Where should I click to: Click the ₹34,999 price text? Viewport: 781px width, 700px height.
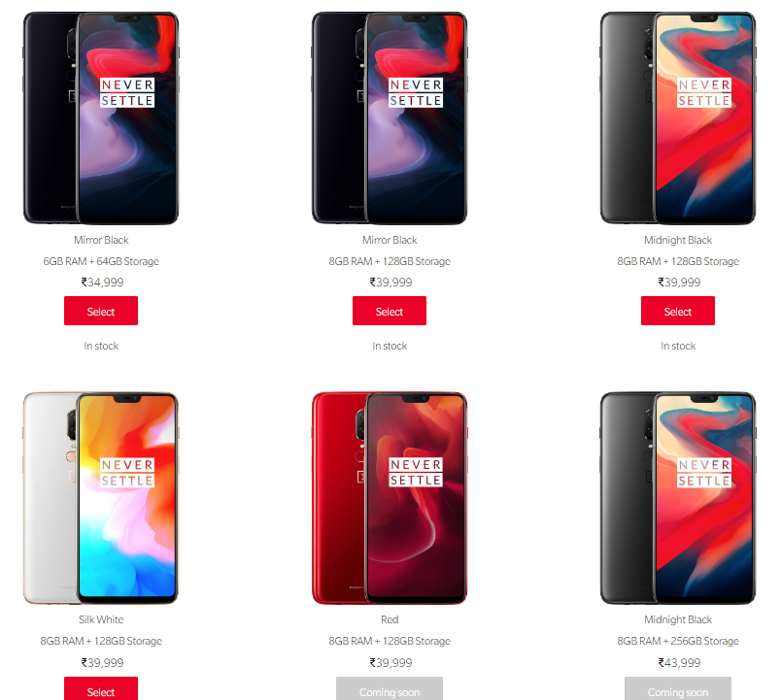[102, 283]
